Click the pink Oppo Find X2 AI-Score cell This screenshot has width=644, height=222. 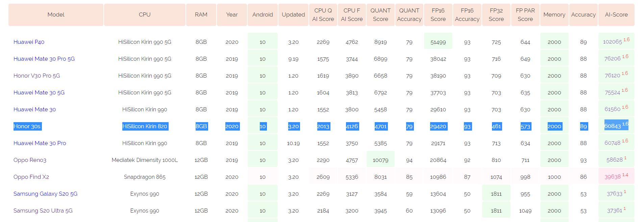[x=616, y=176]
